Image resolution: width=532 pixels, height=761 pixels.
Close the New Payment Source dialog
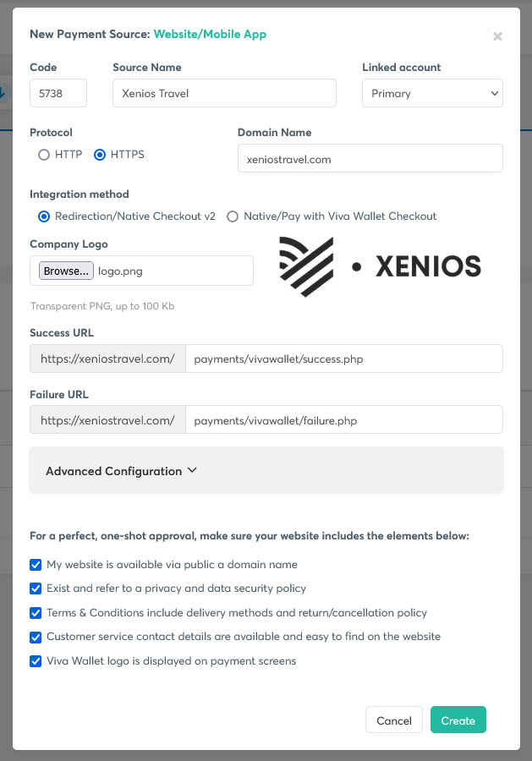tap(497, 36)
